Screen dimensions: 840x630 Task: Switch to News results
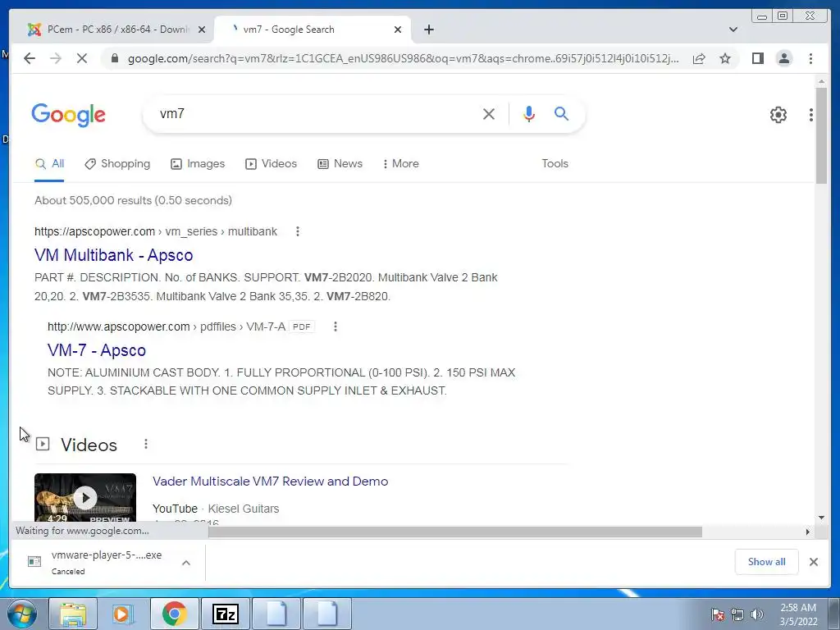(x=340, y=164)
